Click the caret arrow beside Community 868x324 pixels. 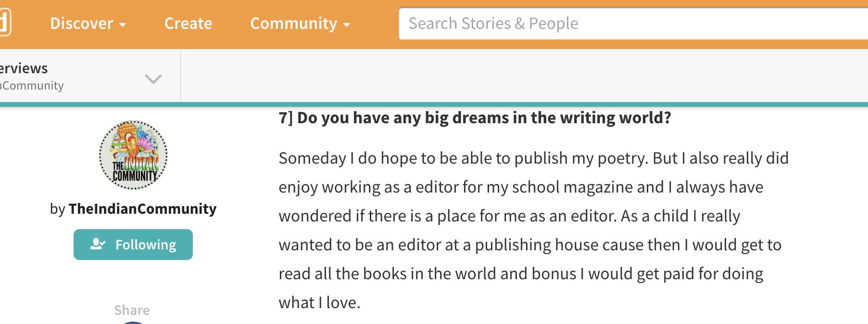(347, 25)
